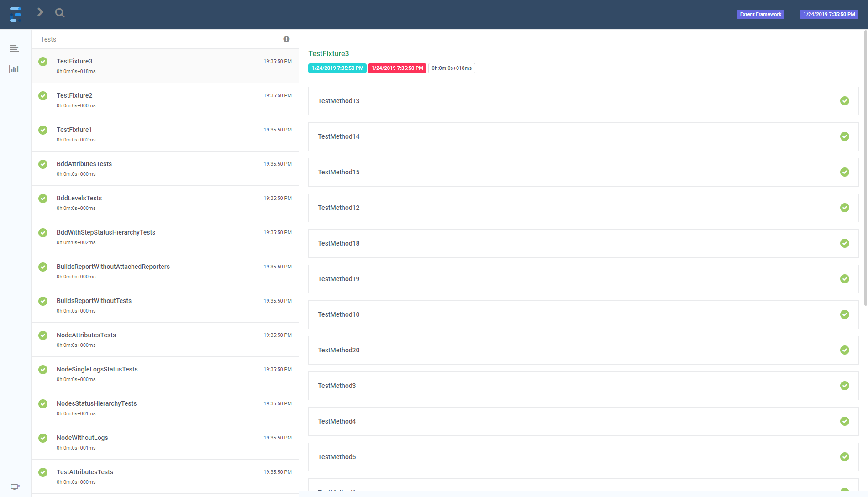This screenshot has height=497, width=868.
Task: Click the status filter exclamation icon
Action: click(x=286, y=39)
